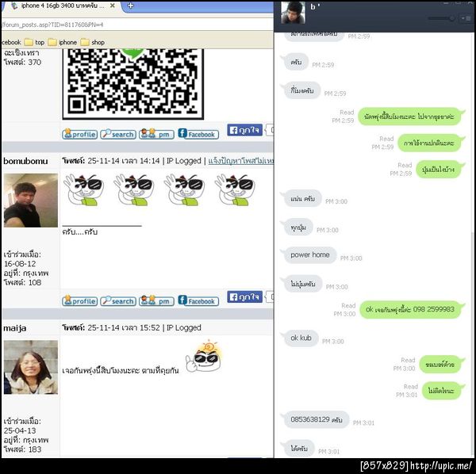
Task: Click the "กี่โมงครับ" chat message
Action: 301,90
